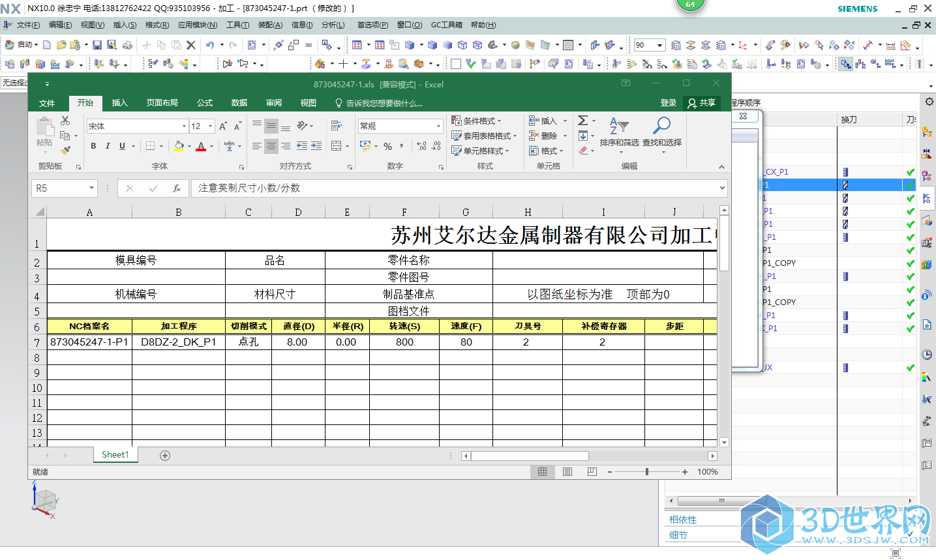
Task: Open NX GC工具箱 menu
Action: [x=447, y=25]
